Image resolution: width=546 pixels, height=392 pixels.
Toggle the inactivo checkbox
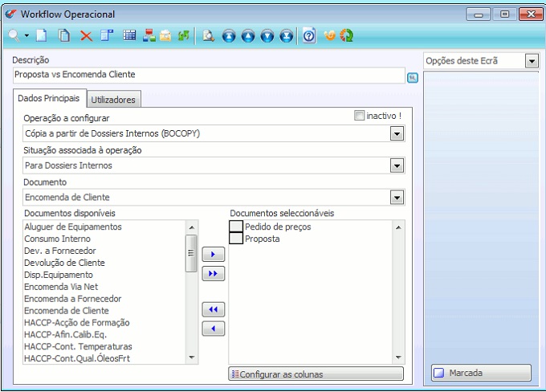pos(359,116)
